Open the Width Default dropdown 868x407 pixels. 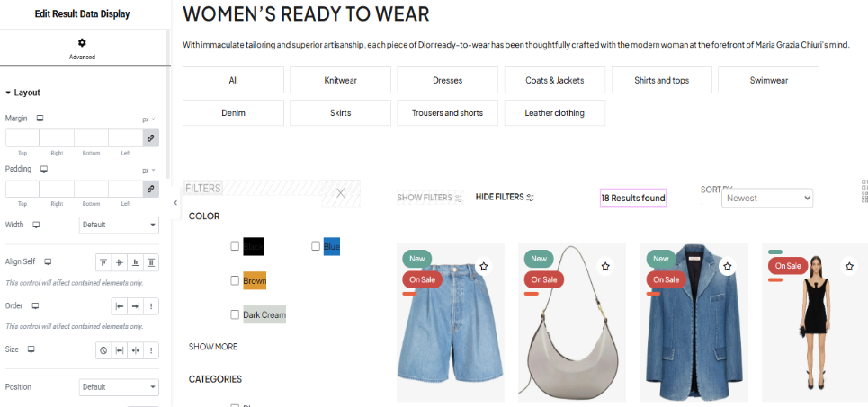coord(119,226)
